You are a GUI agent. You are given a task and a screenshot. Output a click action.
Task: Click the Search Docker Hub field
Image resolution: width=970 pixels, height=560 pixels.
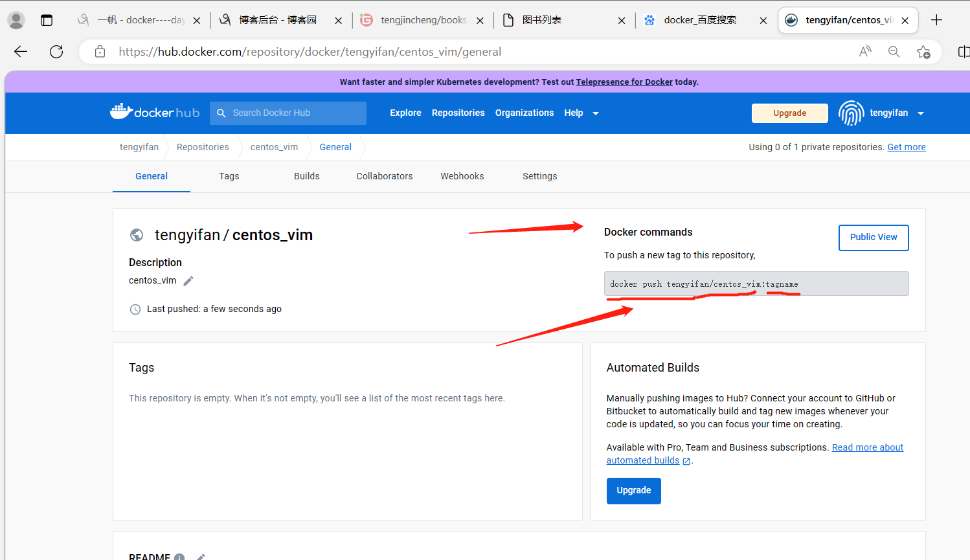click(x=288, y=113)
